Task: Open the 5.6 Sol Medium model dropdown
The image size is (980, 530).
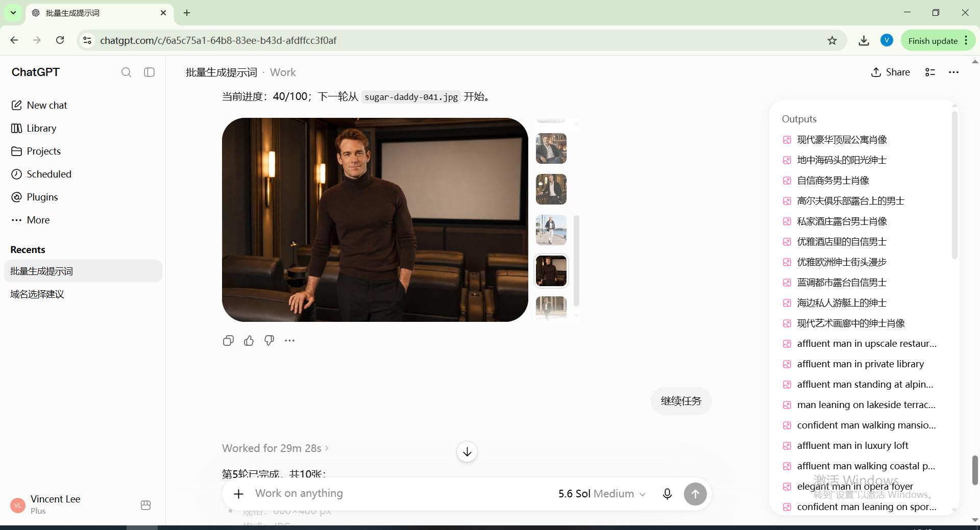Action: (x=602, y=494)
